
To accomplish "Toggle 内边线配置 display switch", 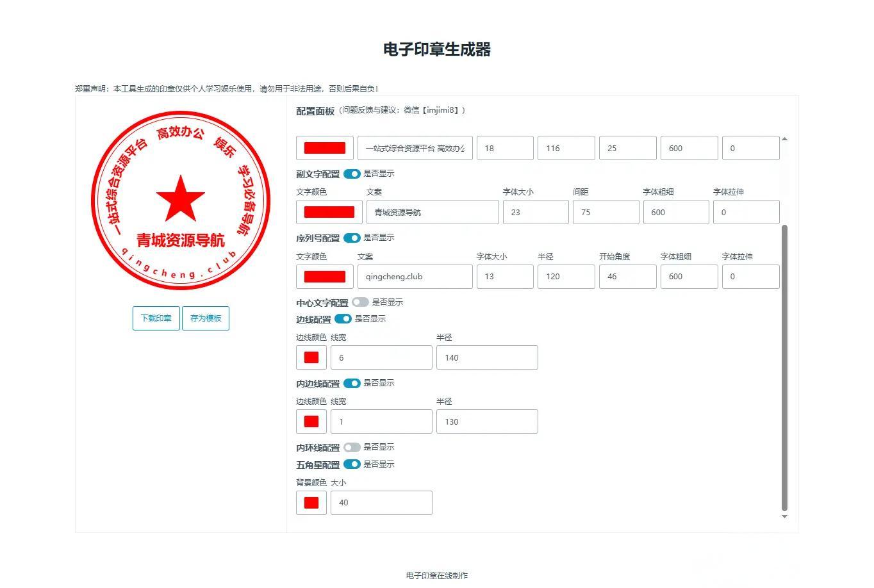I will tap(352, 383).
